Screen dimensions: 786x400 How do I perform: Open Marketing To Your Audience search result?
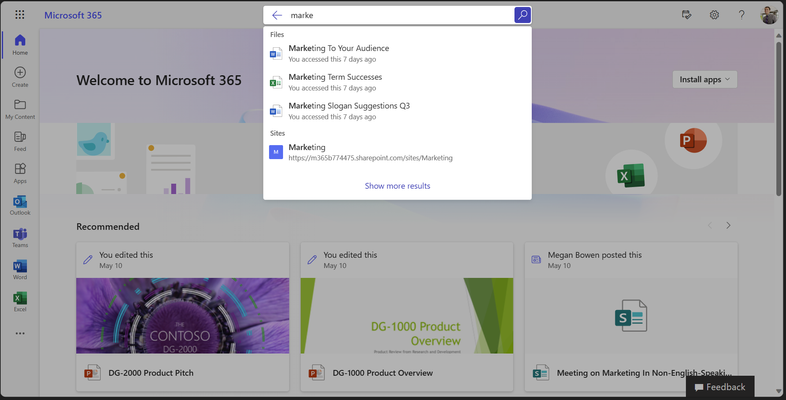[x=397, y=53]
